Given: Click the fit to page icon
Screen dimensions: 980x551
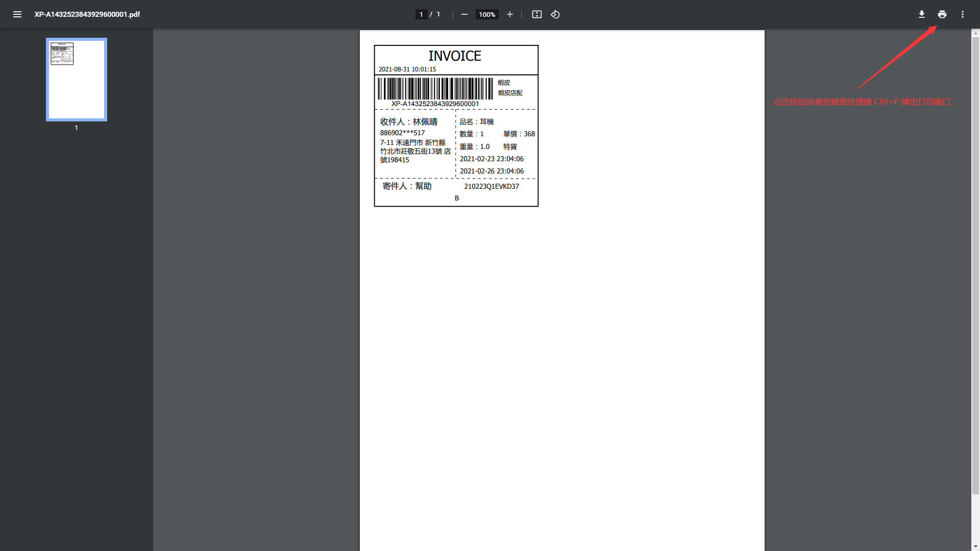Looking at the screenshot, I should [536, 14].
